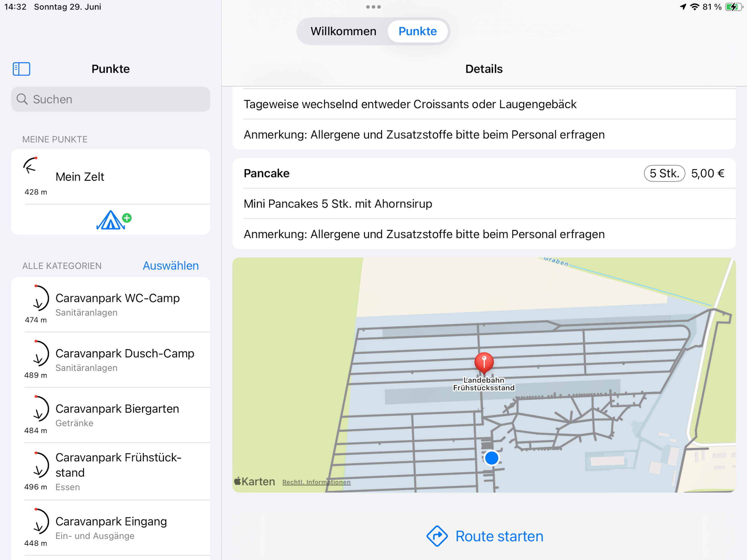Tap the 496 m distance label
747x560 pixels.
(x=36, y=487)
